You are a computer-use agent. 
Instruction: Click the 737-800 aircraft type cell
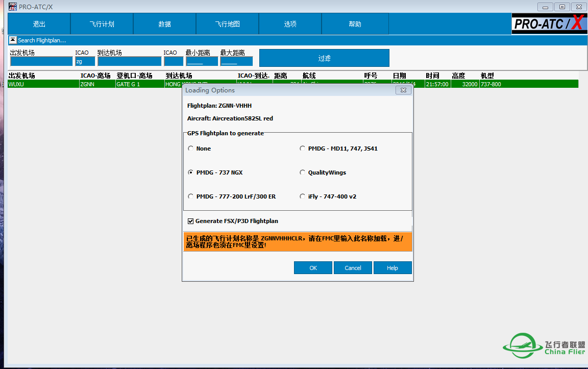click(529, 84)
